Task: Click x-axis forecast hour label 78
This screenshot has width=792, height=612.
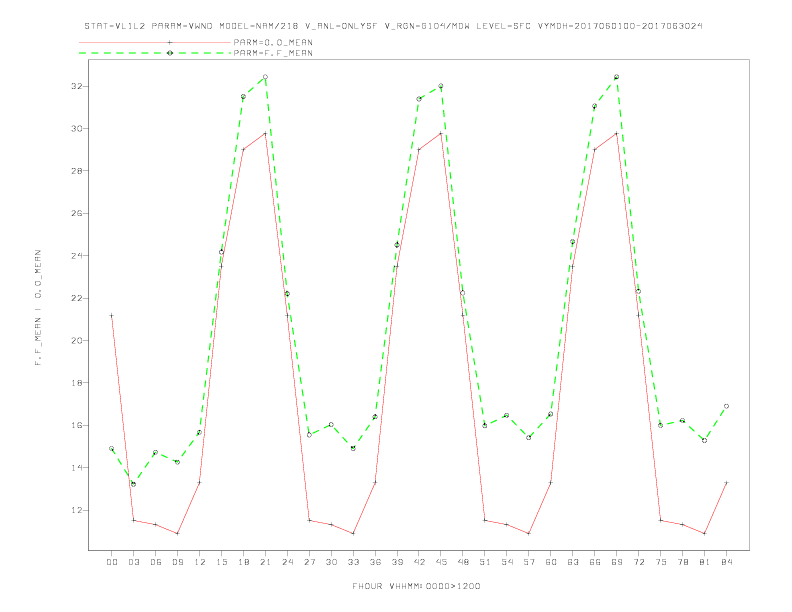Action: [x=682, y=562]
